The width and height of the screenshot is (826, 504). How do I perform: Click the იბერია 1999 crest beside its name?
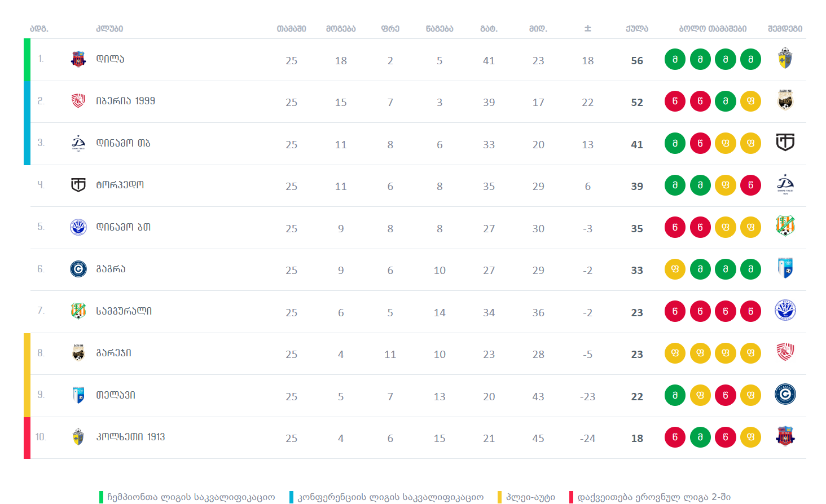pyautogui.click(x=78, y=101)
